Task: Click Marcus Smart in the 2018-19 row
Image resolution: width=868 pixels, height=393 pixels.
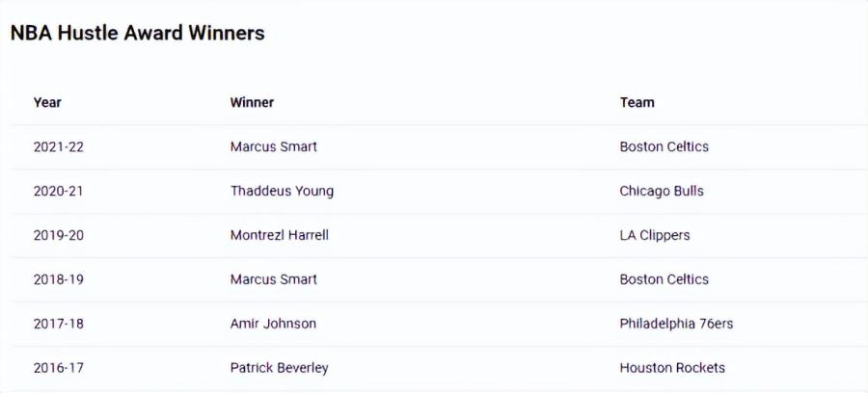Action: click(274, 279)
